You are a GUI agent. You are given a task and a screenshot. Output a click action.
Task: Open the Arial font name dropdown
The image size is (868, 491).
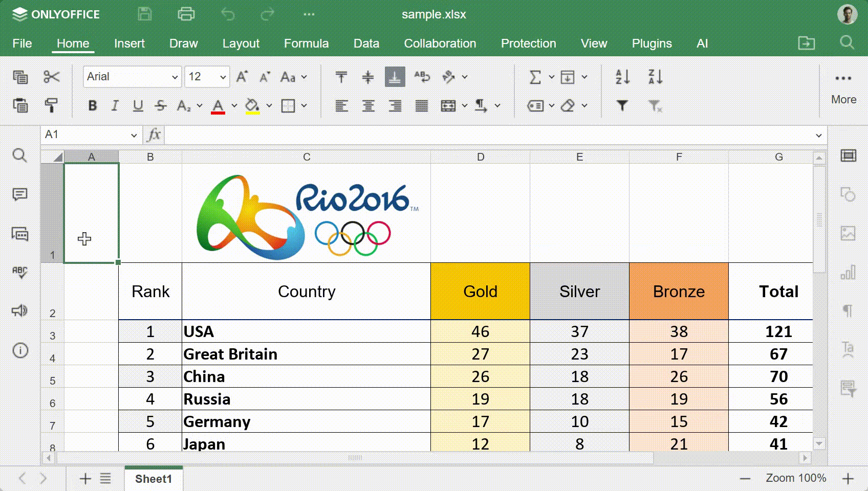132,77
